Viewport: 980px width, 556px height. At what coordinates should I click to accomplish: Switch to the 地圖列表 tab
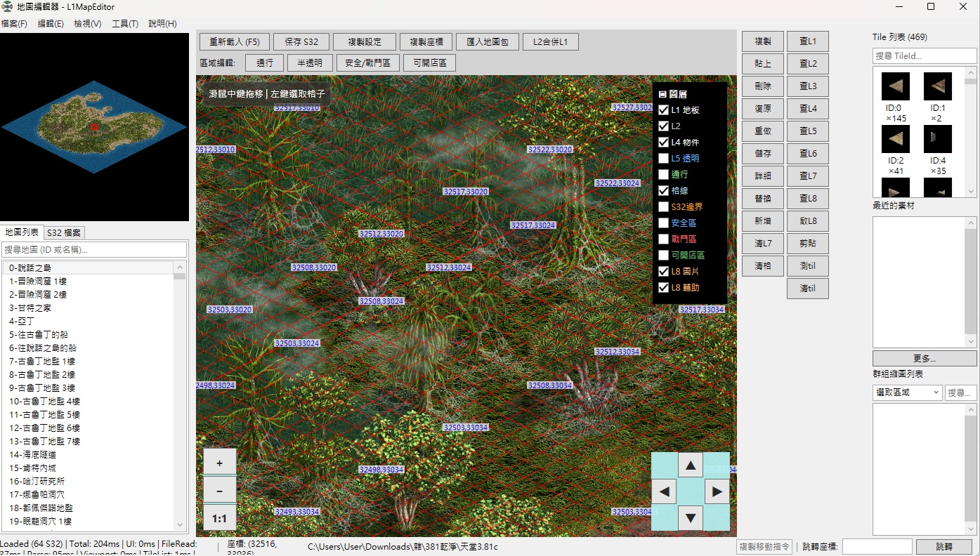(x=22, y=232)
